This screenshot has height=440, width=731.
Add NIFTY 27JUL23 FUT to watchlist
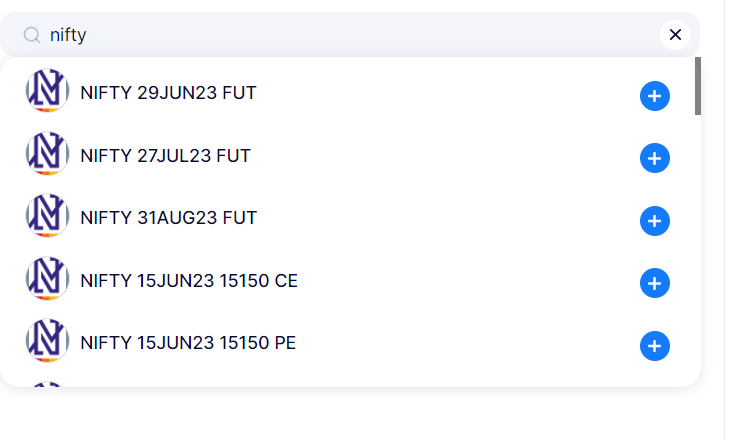coord(654,158)
